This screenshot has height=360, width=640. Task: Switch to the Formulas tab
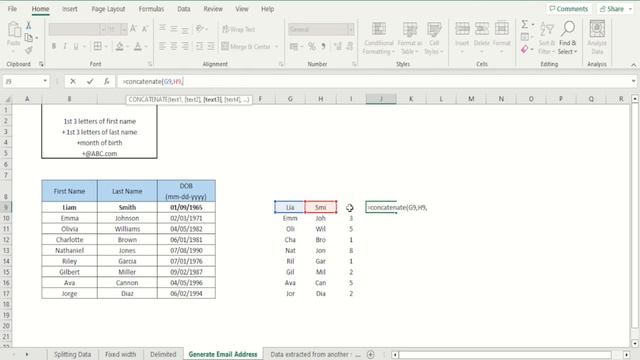[x=151, y=9]
